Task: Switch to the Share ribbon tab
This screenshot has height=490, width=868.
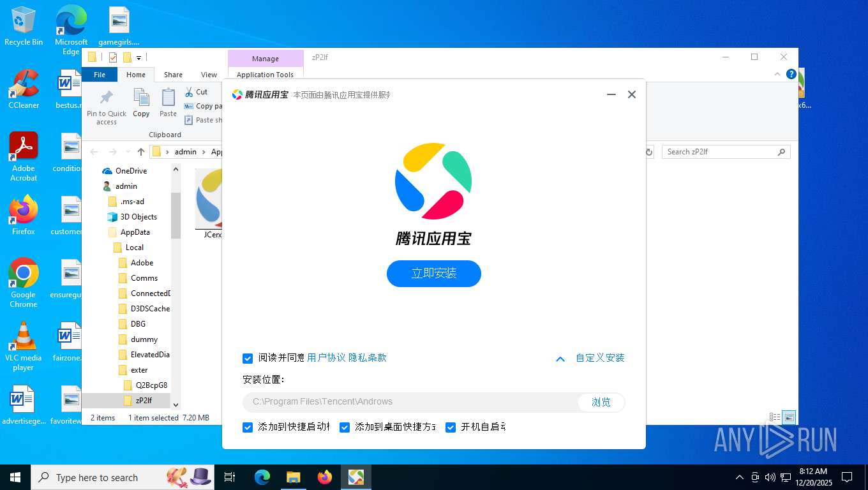Action: [173, 75]
